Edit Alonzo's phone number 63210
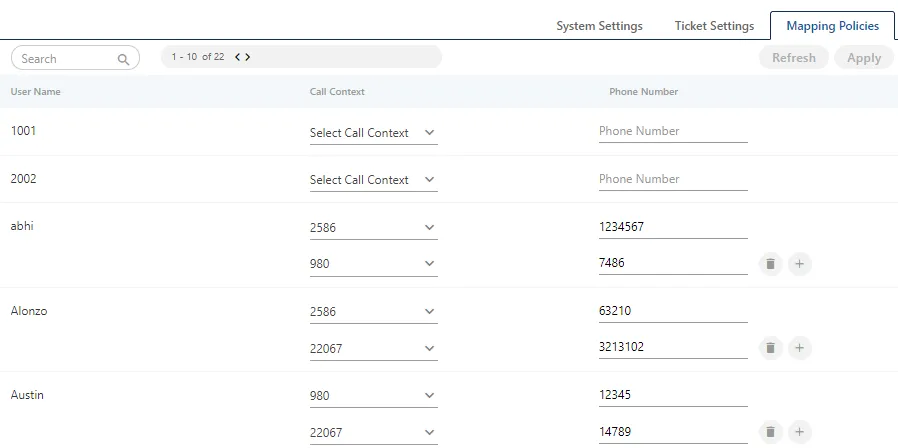 click(673, 311)
